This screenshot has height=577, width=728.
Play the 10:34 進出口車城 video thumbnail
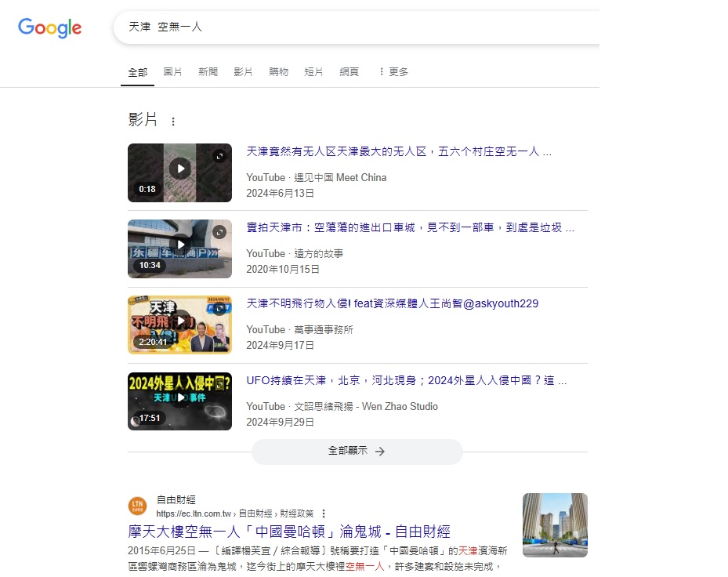click(x=179, y=249)
